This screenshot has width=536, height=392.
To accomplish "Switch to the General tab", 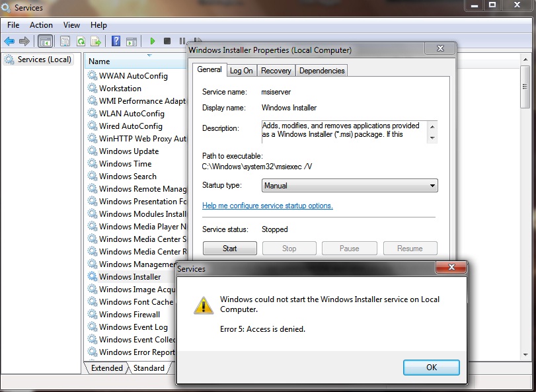I will tap(210, 69).
